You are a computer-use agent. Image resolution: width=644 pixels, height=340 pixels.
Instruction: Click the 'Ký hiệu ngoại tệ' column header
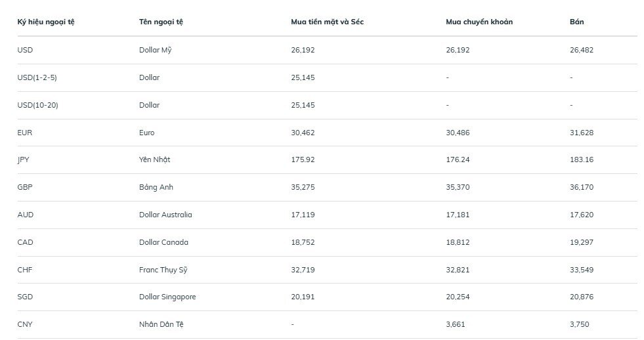click(46, 22)
